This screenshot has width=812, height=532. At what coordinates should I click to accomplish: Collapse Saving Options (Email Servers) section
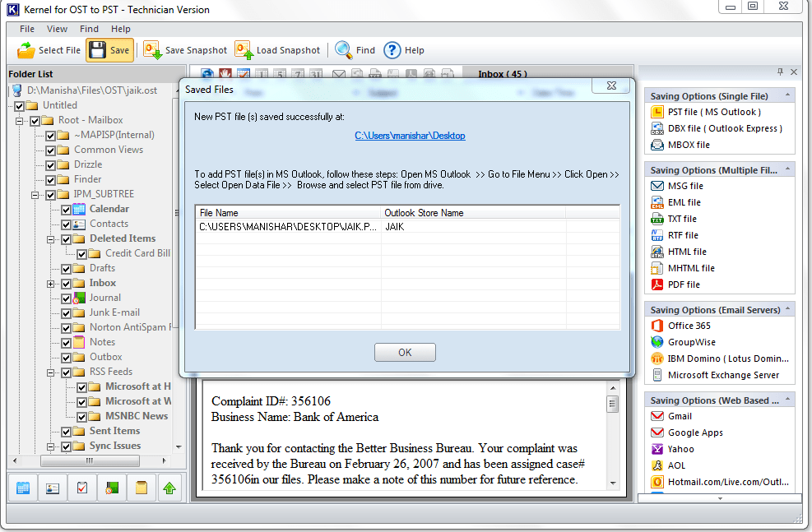787,308
